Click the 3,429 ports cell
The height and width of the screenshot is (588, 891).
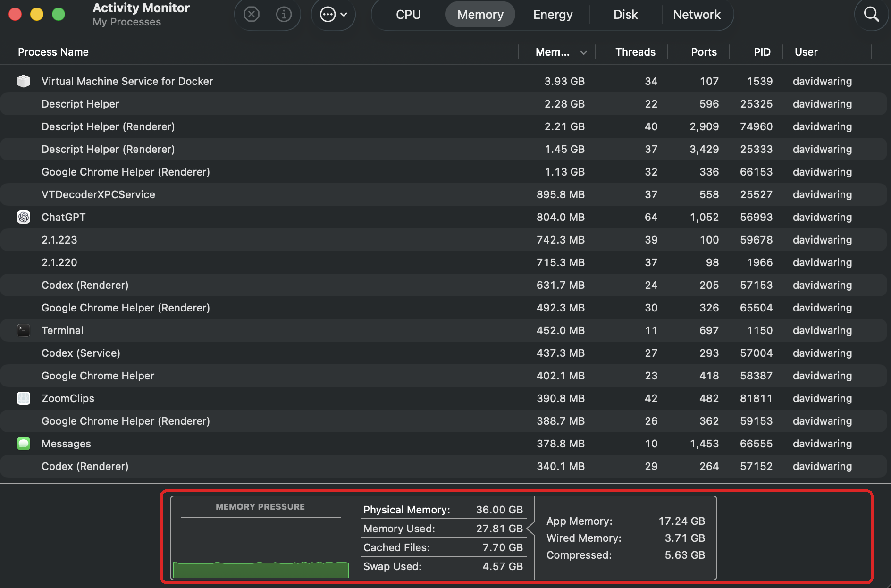pos(704,149)
